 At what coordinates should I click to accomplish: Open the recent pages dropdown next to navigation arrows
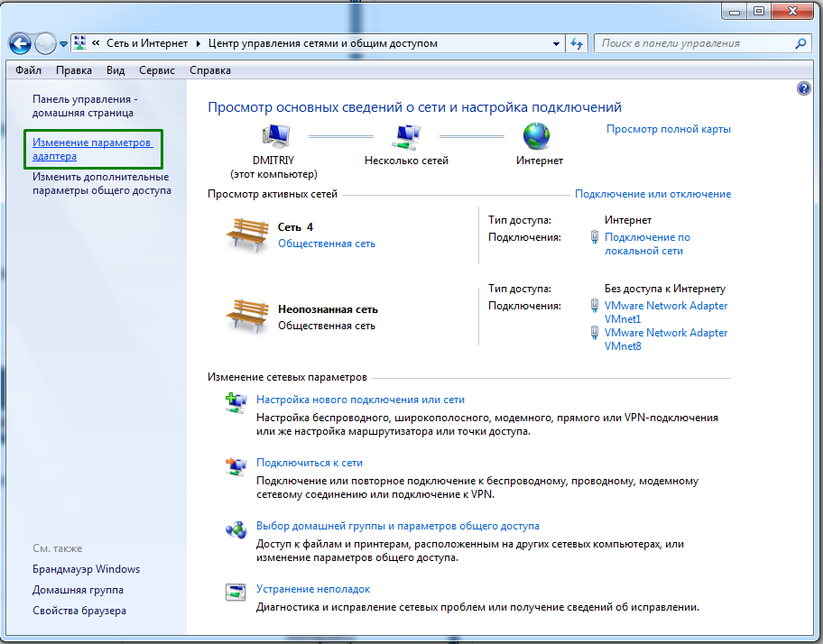[x=63, y=43]
